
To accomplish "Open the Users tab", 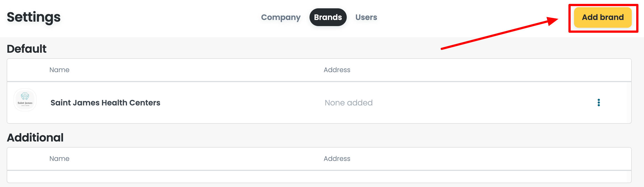I will [x=366, y=17].
